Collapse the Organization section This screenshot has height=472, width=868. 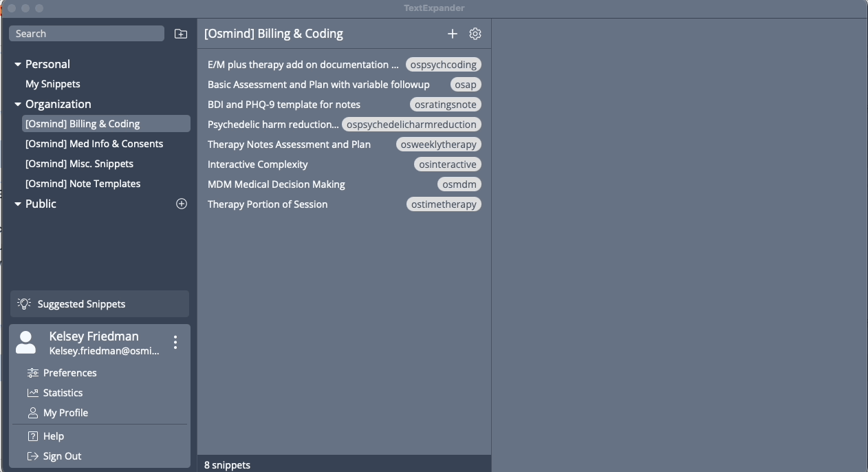(x=17, y=104)
